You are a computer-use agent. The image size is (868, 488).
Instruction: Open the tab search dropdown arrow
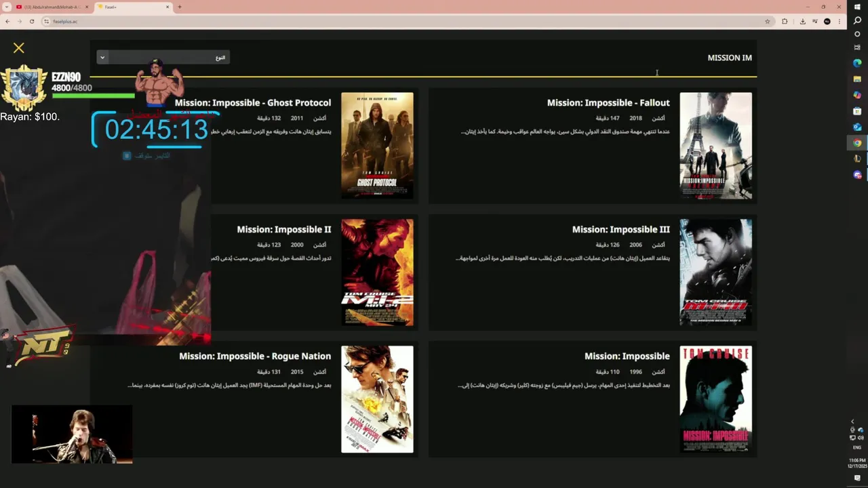tap(6, 7)
